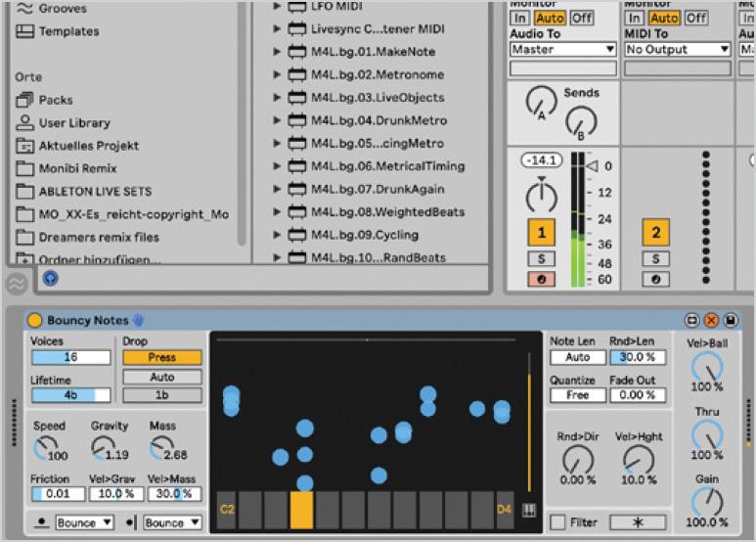This screenshot has width=756, height=542.
Task: Click the LFO MIDI device icon
Action: tap(297, 6)
